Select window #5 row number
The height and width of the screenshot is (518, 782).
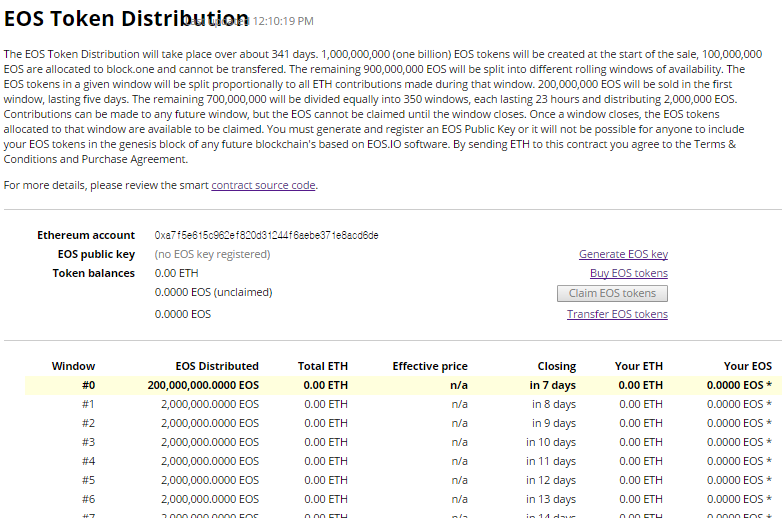point(87,480)
